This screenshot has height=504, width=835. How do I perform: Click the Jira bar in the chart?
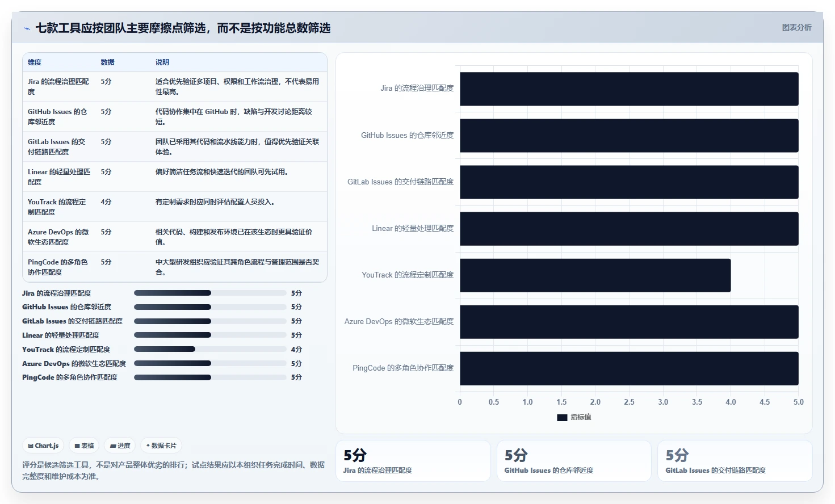click(x=629, y=89)
